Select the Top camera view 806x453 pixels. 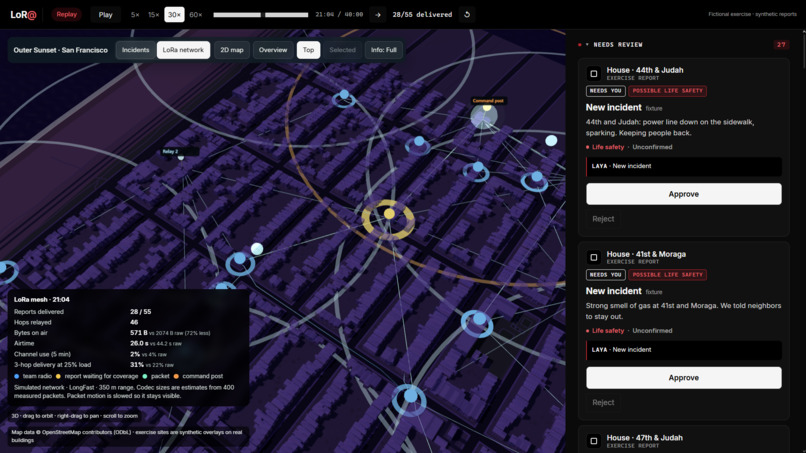(308, 50)
